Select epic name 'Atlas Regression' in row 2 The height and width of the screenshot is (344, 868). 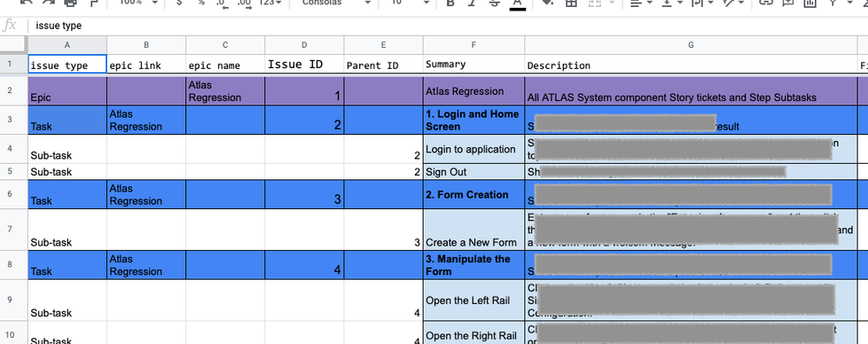point(225,91)
